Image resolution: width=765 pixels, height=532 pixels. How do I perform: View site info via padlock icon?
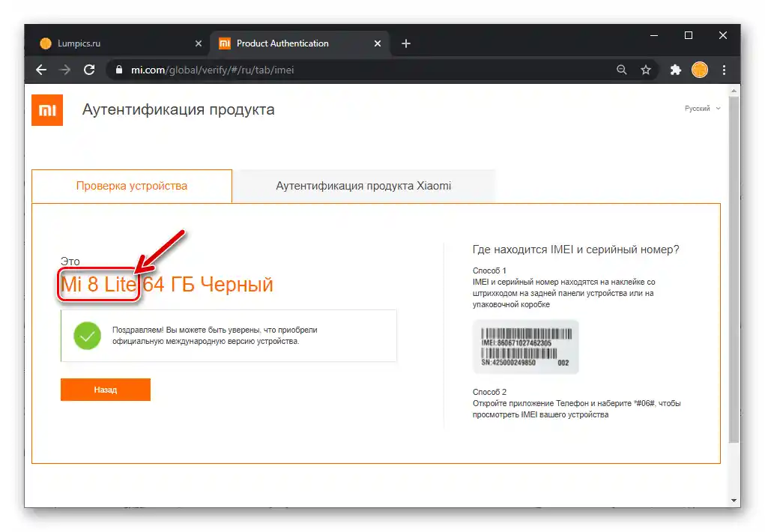click(118, 70)
